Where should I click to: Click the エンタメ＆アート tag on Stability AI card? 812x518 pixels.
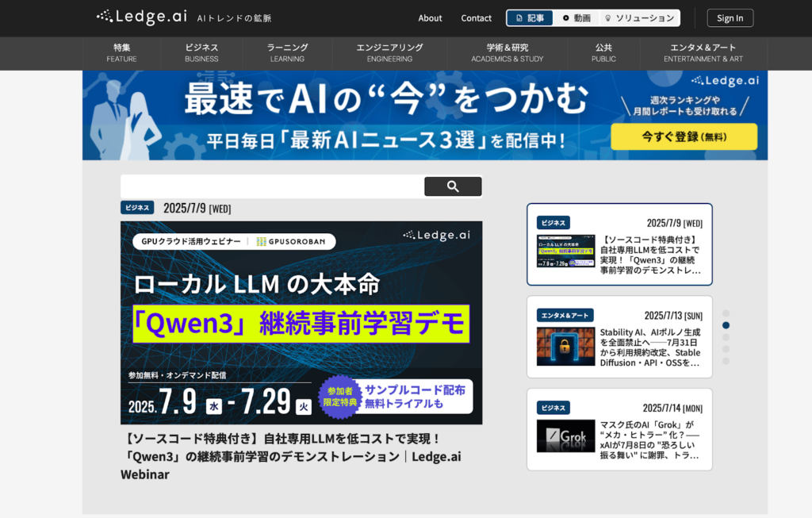click(x=565, y=316)
